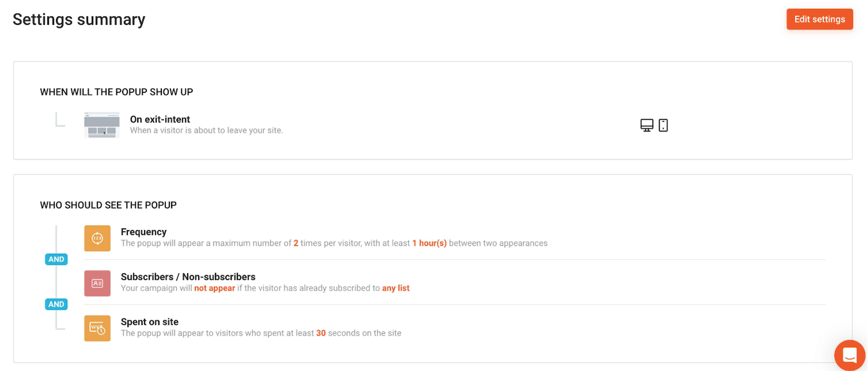Click the Settings summary page title

tap(79, 19)
